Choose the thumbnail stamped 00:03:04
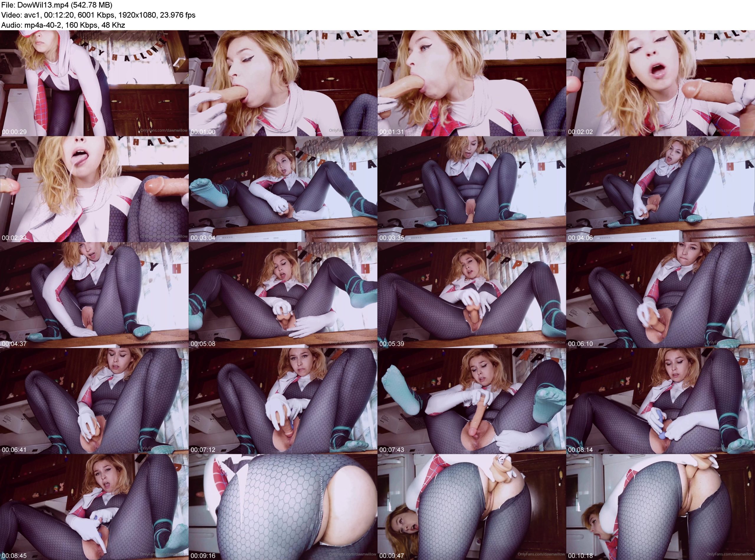 coord(283,190)
